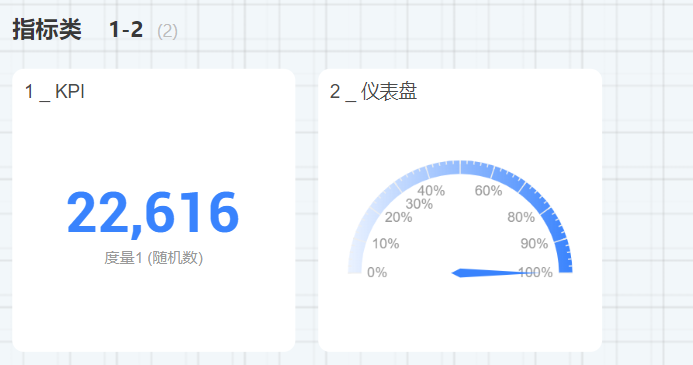Image resolution: width=693 pixels, height=365 pixels.
Task: Click the 80% gauge tick label
Action: click(x=521, y=217)
